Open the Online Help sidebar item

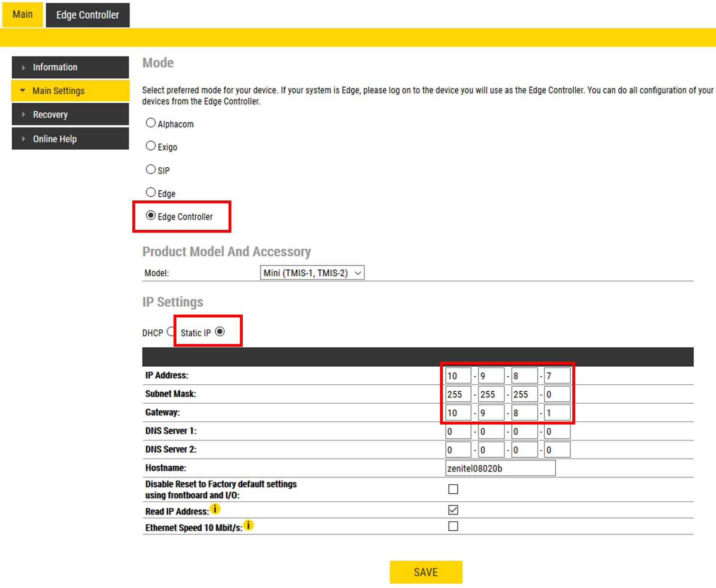coord(70,139)
